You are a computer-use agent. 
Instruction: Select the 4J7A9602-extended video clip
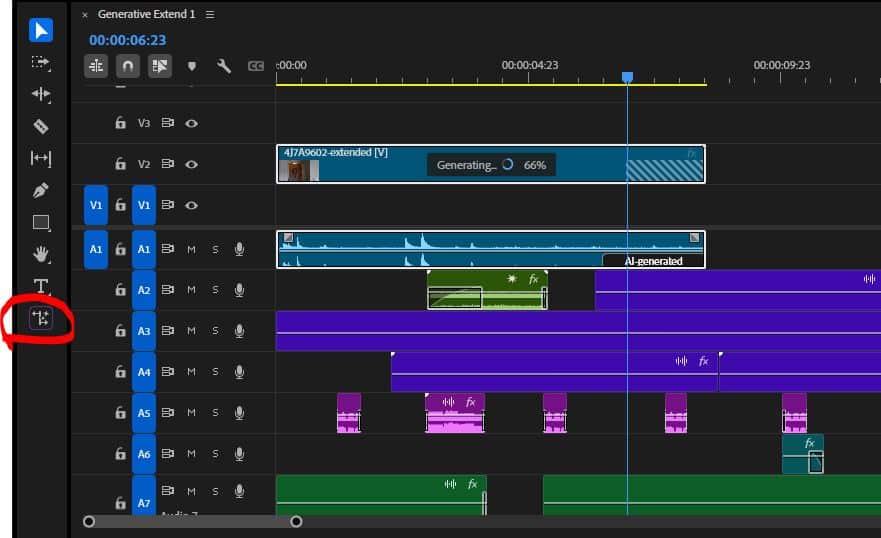click(491, 164)
